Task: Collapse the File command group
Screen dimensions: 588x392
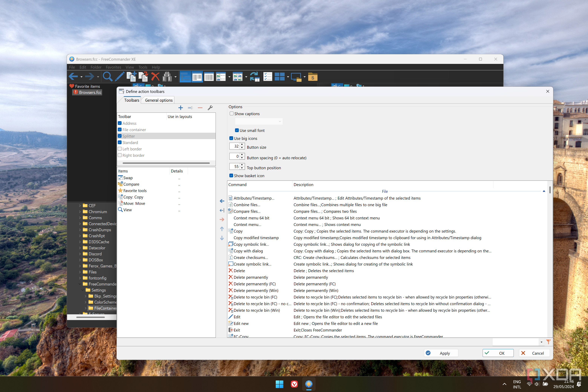Action: (544, 191)
